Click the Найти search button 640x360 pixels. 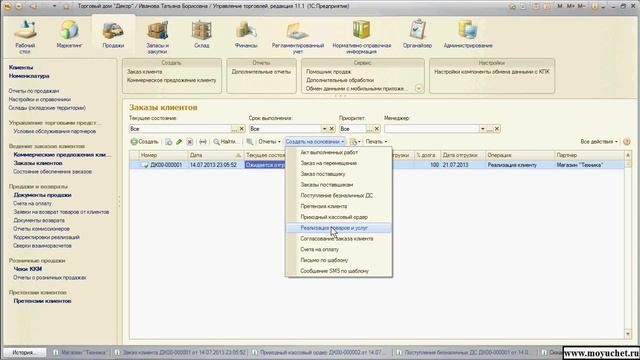pyautogui.click(x=225, y=142)
